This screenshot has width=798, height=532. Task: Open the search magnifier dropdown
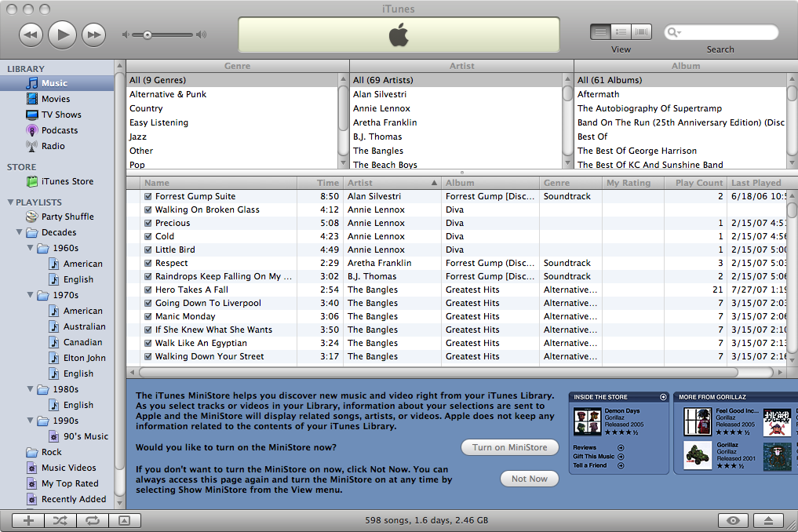(674, 32)
